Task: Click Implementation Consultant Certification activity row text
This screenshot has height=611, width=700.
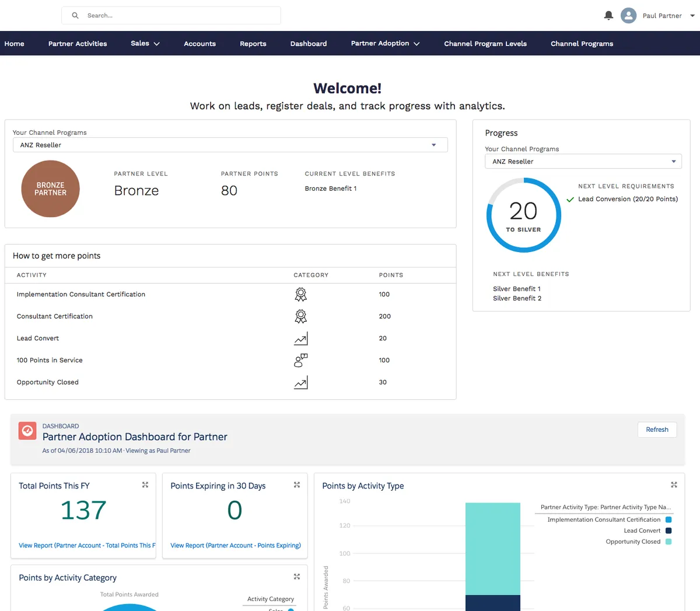Action: [x=81, y=294]
